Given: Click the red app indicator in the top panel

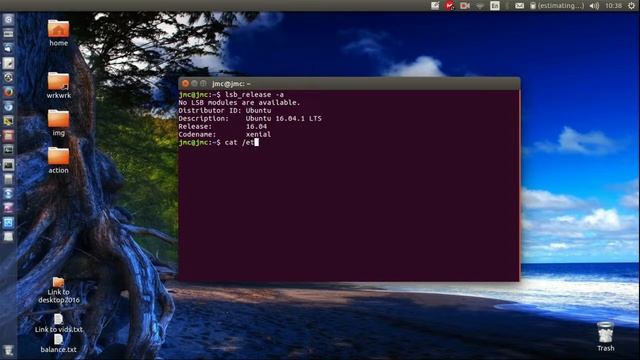Looking at the screenshot, I should pos(449,6).
